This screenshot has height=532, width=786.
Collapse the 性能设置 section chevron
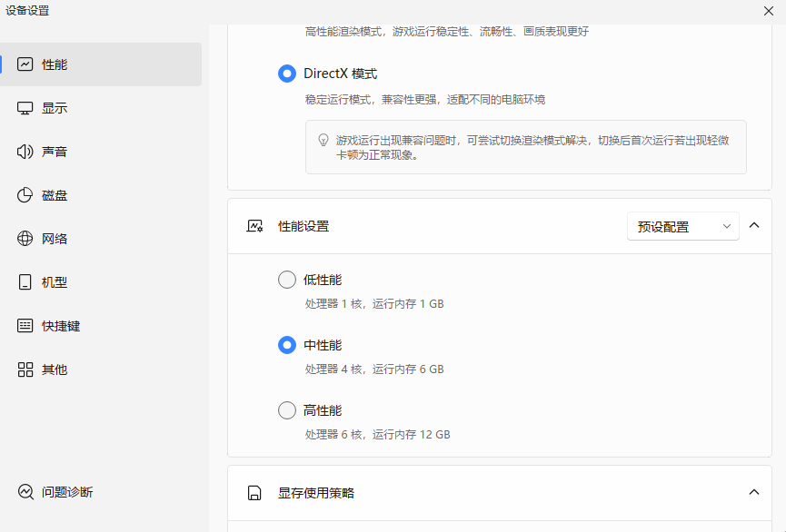click(x=753, y=226)
